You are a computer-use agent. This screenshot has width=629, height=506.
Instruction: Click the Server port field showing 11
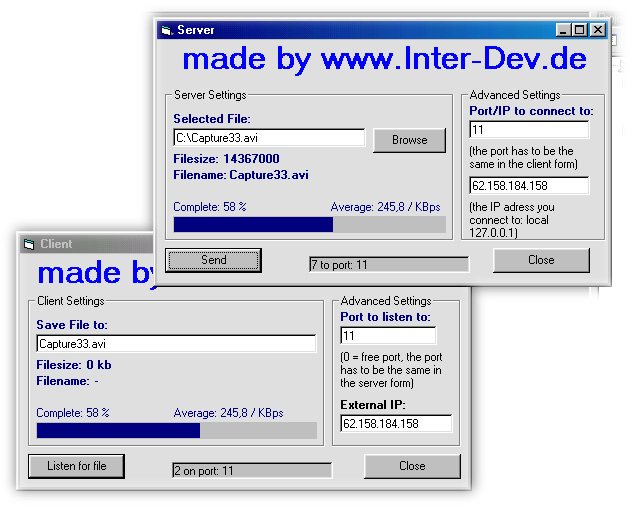tap(529, 130)
